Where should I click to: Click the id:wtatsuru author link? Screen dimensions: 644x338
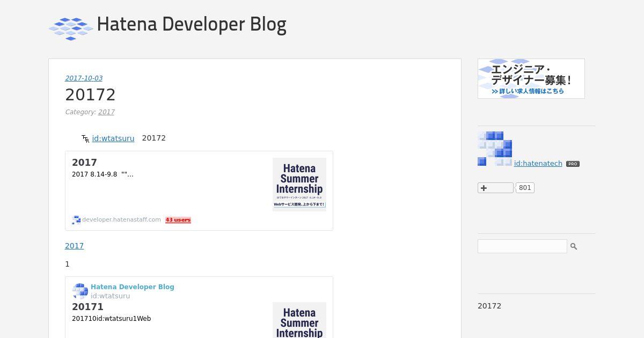113,138
